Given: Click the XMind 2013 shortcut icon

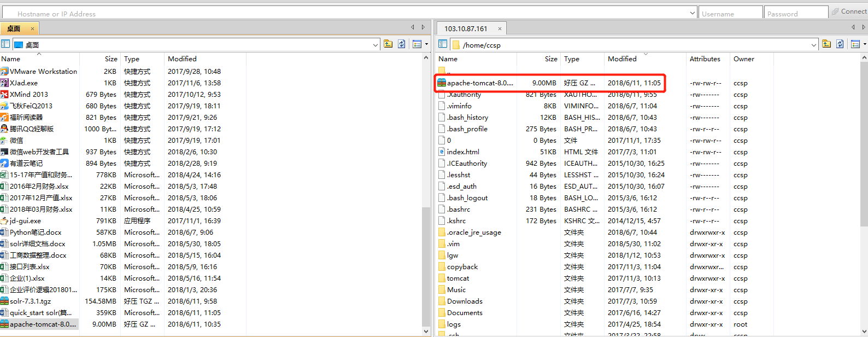Looking at the screenshot, I should click(4, 94).
